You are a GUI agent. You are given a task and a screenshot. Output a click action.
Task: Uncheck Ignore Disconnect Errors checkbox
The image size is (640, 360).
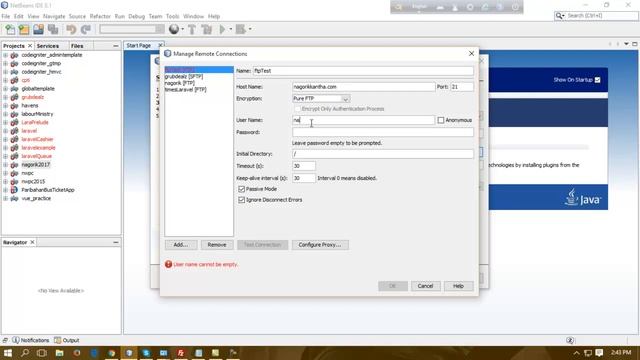[x=241, y=200]
